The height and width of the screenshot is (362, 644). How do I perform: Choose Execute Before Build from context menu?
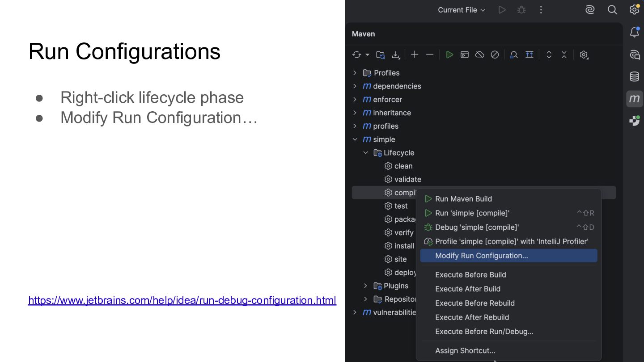point(470,275)
